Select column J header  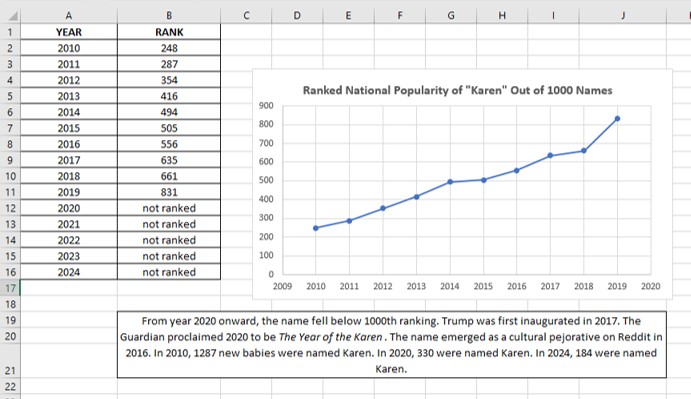pyautogui.click(x=622, y=15)
